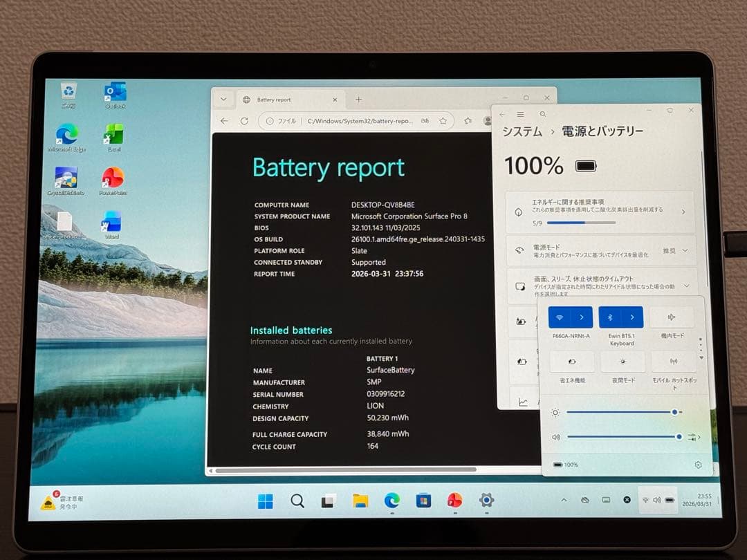This screenshot has width=747, height=560.
Task: Open Microsoft Store from taskbar
Action: click(423, 501)
